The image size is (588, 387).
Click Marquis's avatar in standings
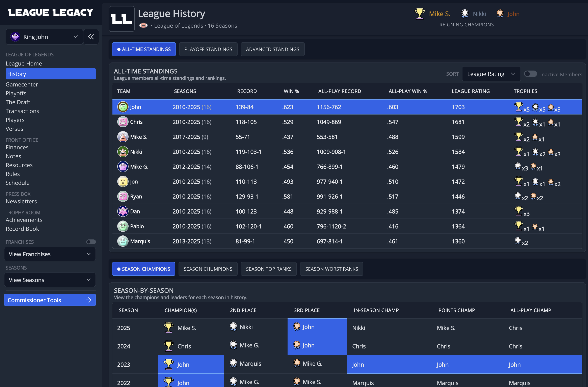pos(123,241)
